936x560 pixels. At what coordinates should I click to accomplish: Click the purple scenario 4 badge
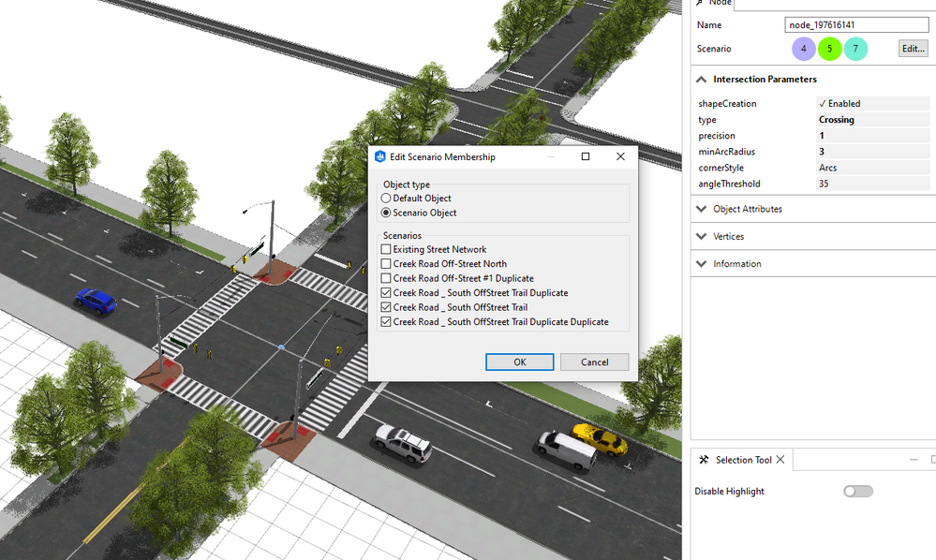point(804,49)
